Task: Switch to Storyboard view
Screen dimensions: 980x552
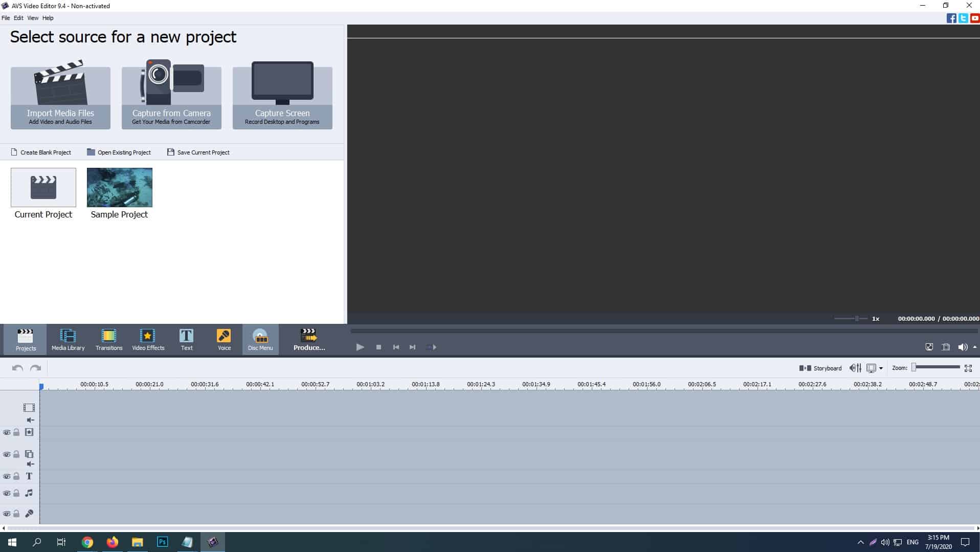Action: (x=820, y=368)
